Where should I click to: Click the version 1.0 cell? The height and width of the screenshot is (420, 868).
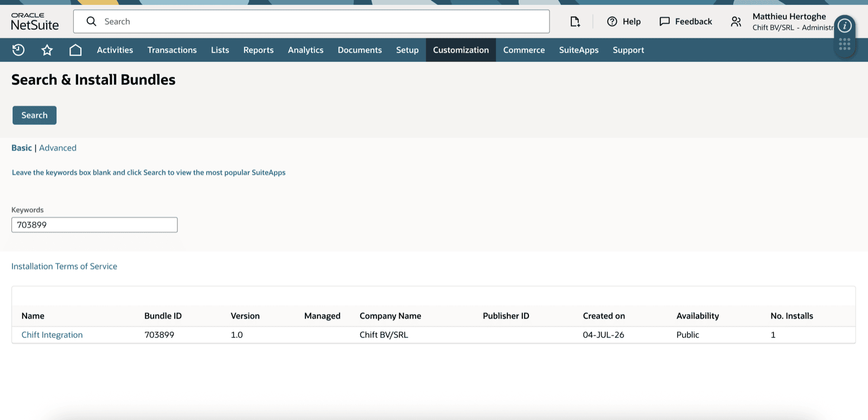pyautogui.click(x=237, y=335)
